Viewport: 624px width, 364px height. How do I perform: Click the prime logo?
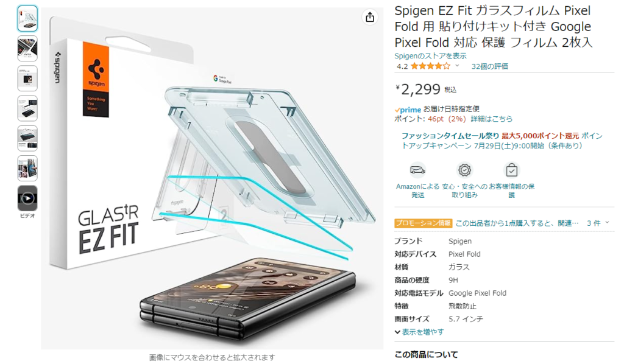point(408,110)
